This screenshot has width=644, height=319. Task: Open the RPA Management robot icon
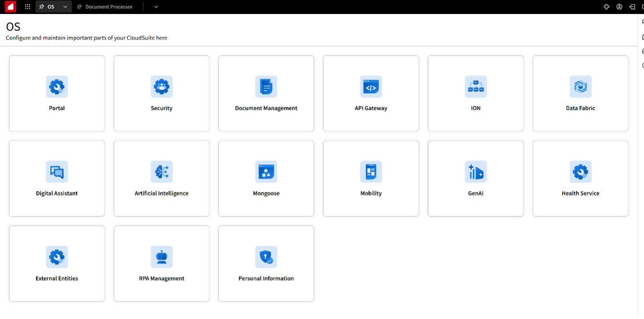[x=162, y=257]
